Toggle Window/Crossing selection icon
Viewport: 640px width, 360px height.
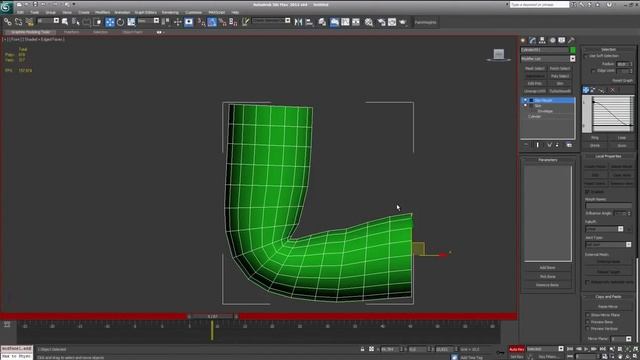click(x=97, y=22)
